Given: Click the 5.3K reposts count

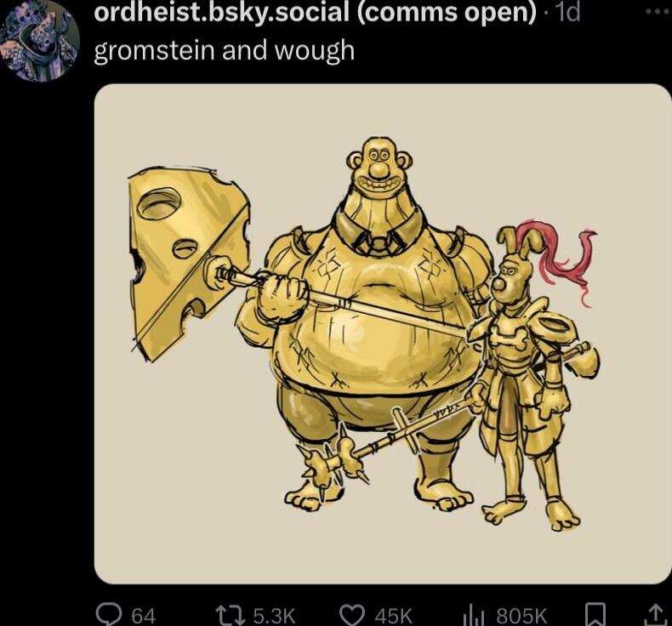Looking at the screenshot, I should coord(275,616).
